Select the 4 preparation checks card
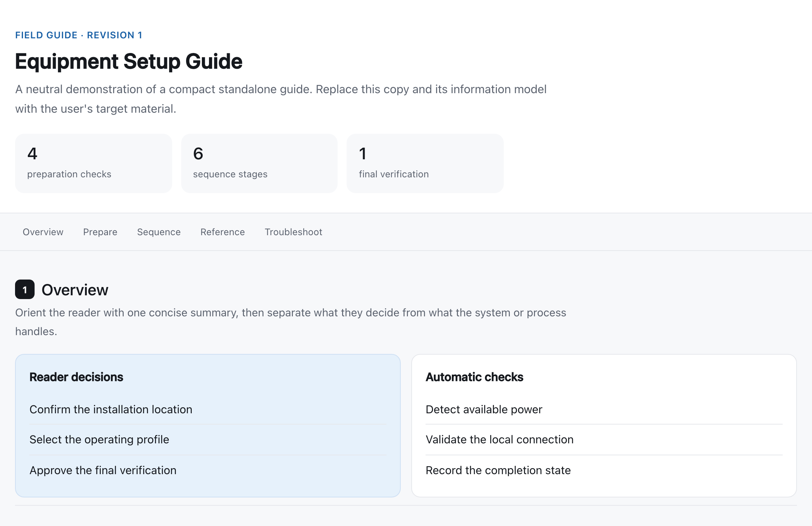Screen dimensions: 812x526 pyautogui.click(x=94, y=163)
